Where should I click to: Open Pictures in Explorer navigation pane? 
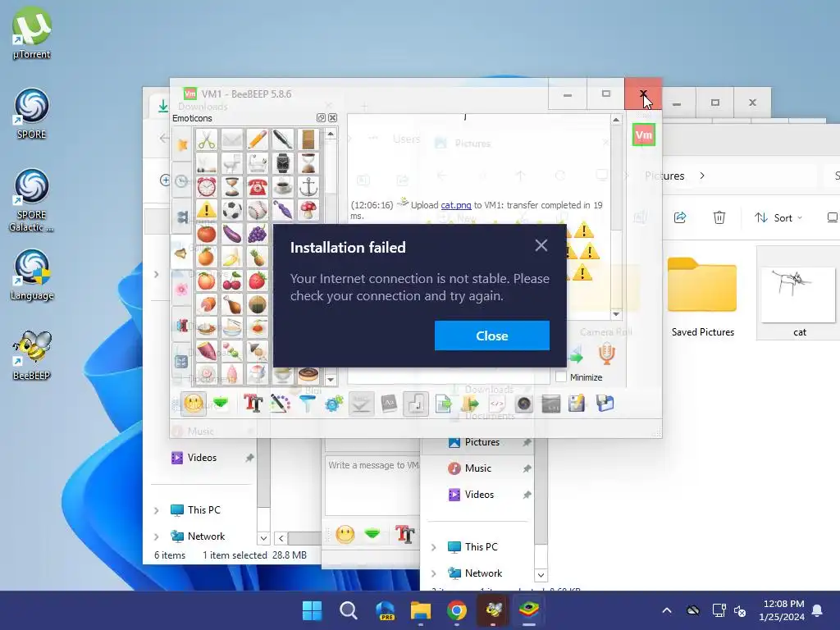(x=482, y=442)
